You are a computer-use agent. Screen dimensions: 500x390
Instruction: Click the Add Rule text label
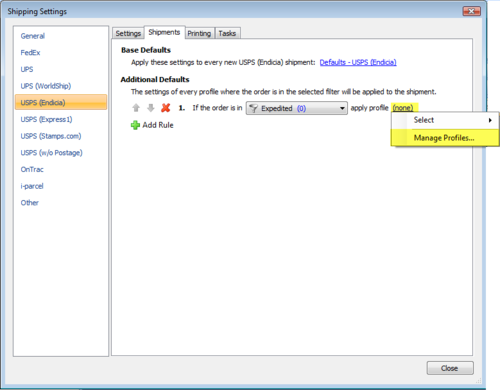click(x=158, y=125)
